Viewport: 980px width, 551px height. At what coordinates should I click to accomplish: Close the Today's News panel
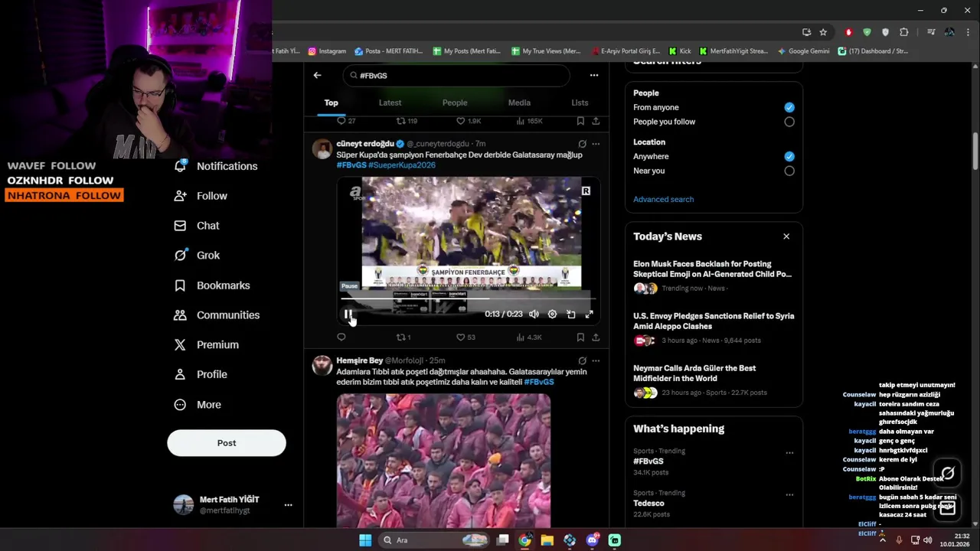(x=786, y=236)
